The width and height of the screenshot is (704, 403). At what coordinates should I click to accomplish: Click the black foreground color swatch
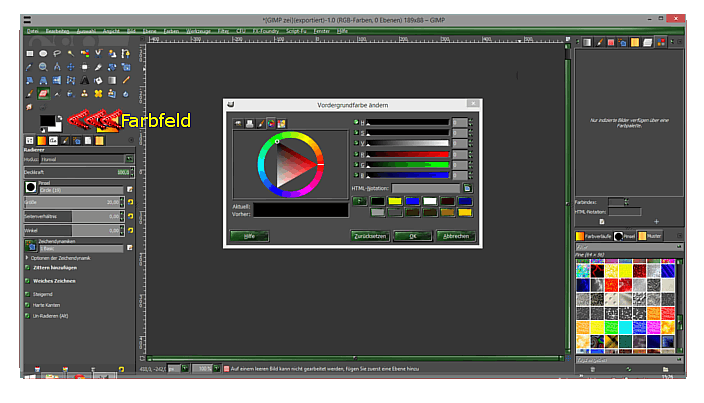pyautogui.click(x=47, y=121)
